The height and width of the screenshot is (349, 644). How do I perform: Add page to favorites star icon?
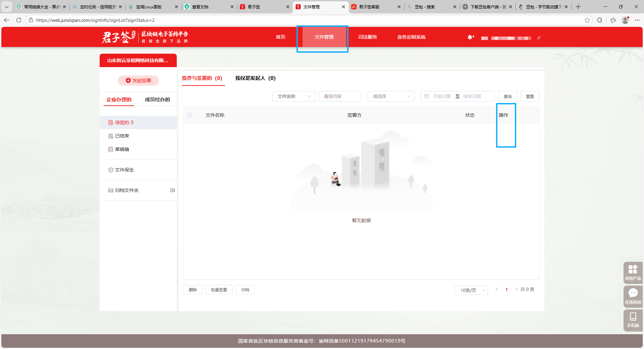(587, 20)
